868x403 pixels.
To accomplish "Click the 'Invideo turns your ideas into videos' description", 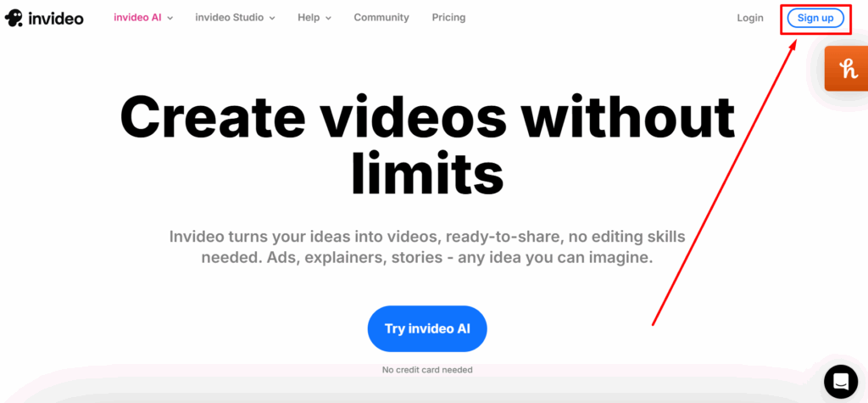I will (427, 247).
